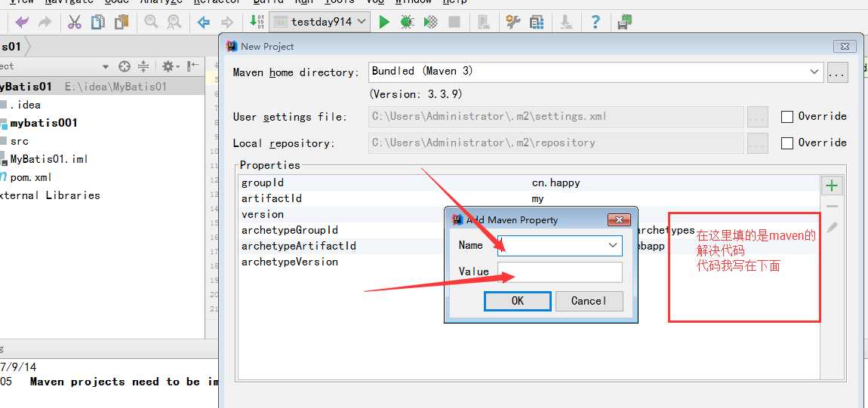Click the Local repository path field
Image resolution: width=868 pixels, height=408 pixels.
point(556,143)
